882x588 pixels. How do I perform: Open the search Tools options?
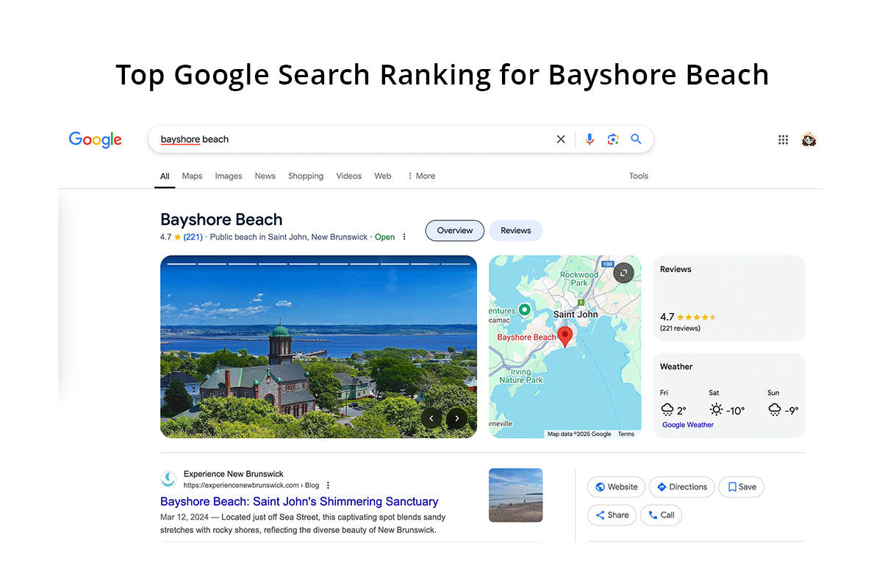[639, 176]
